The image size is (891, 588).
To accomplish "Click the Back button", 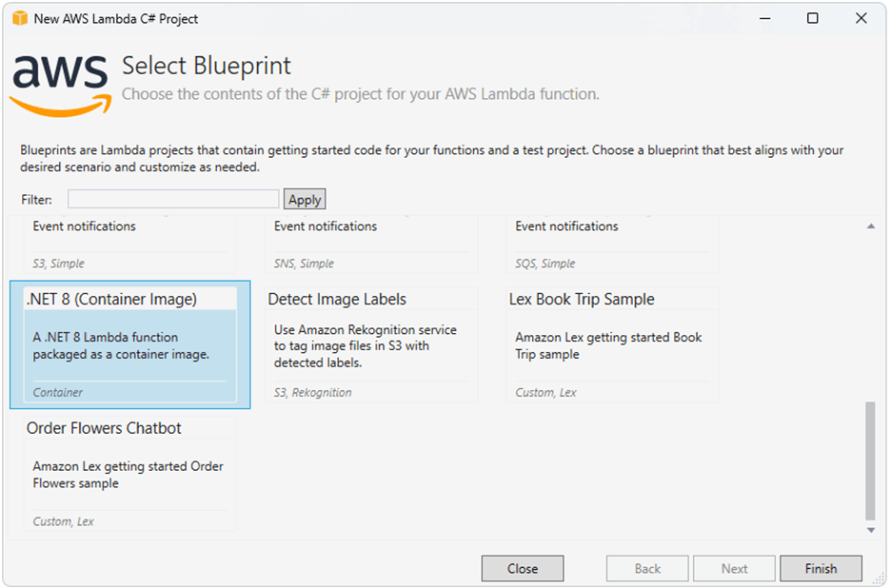I will [647, 568].
